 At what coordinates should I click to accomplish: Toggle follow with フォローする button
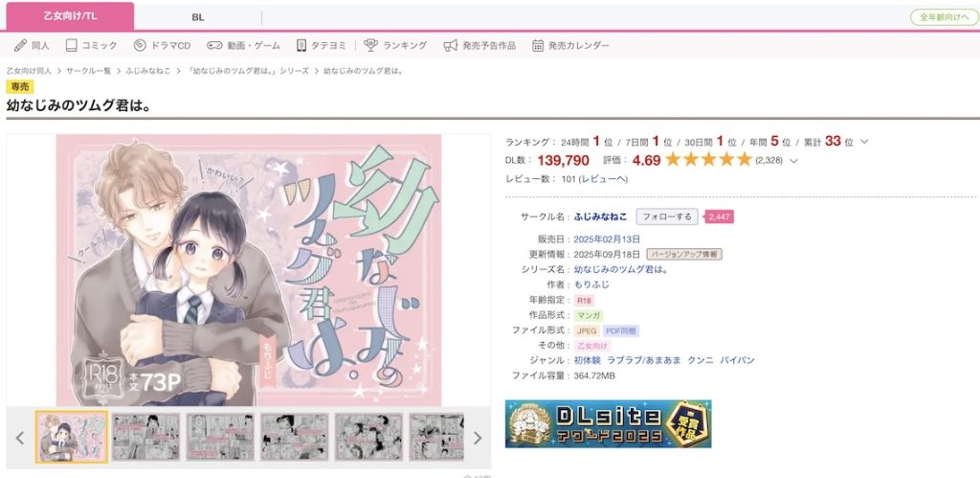point(667,216)
